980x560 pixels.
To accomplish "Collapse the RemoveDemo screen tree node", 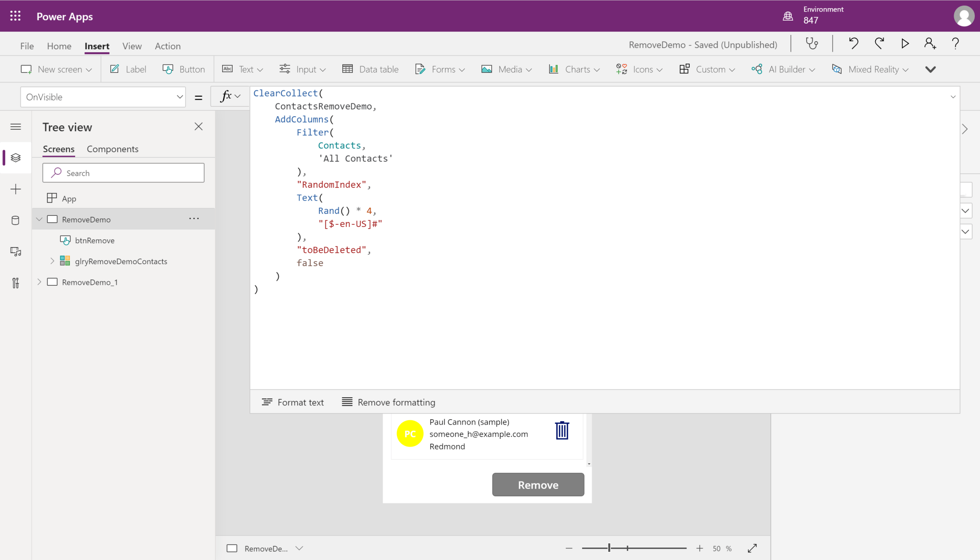I will (39, 219).
